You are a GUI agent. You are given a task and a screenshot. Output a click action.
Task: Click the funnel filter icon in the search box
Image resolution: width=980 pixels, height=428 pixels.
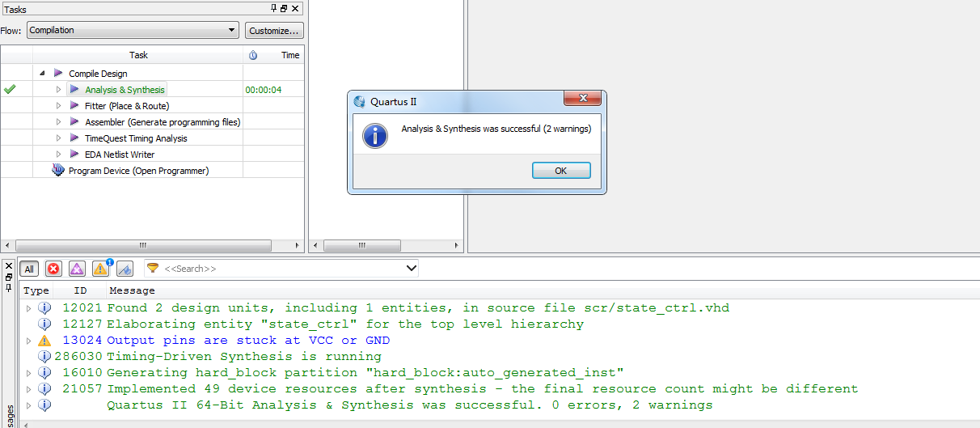coord(153,269)
